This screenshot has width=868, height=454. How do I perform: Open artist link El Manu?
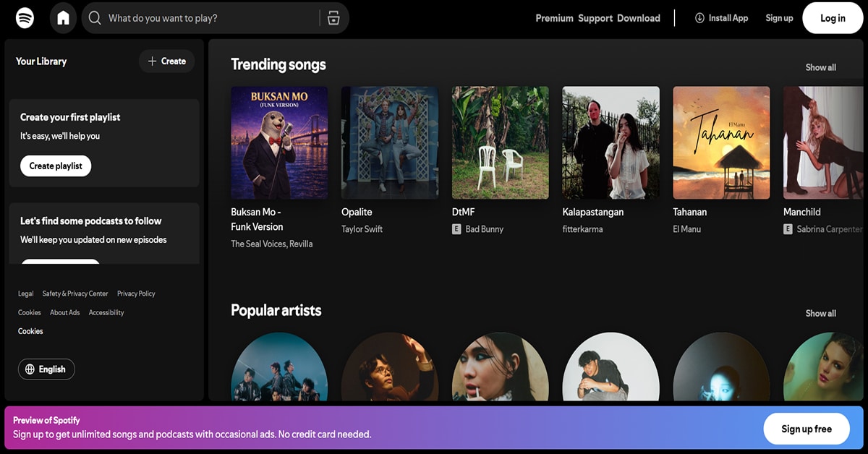pos(687,229)
